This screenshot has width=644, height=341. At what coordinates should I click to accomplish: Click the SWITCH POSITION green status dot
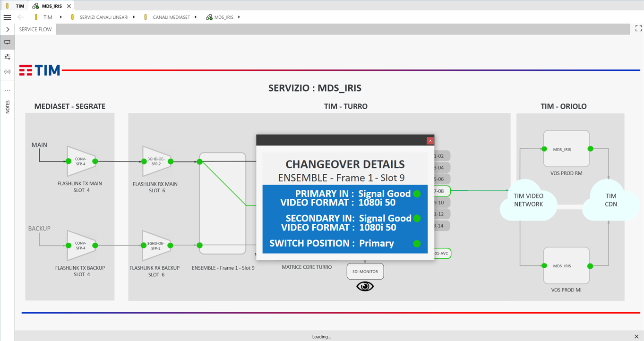[x=417, y=244]
